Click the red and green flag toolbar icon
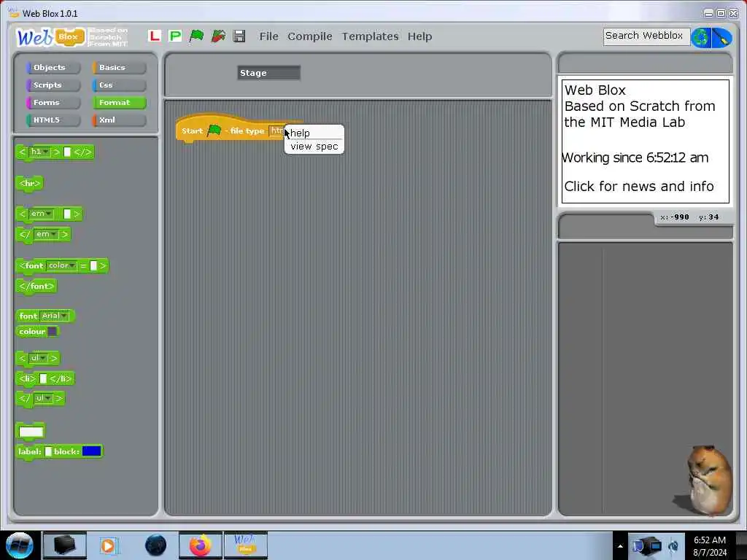The width and height of the screenshot is (747, 560). point(218,36)
